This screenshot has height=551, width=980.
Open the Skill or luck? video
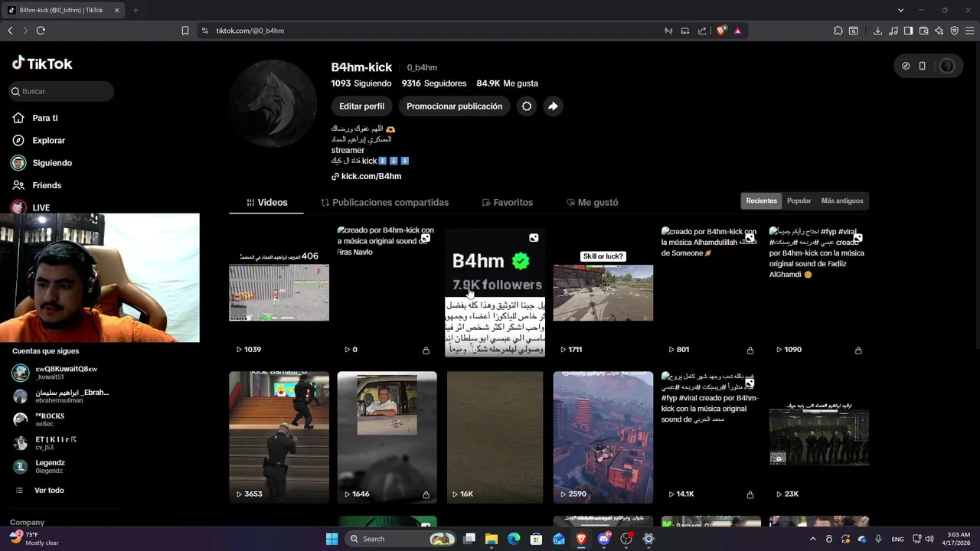(603, 292)
